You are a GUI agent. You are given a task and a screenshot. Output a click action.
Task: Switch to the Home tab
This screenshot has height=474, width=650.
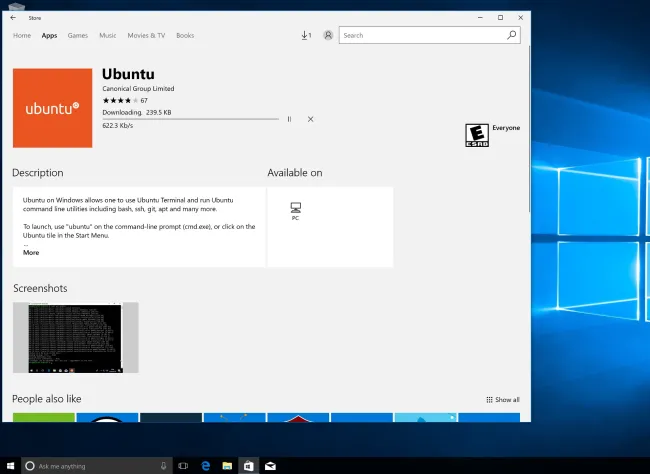pyautogui.click(x=21, y=36)
